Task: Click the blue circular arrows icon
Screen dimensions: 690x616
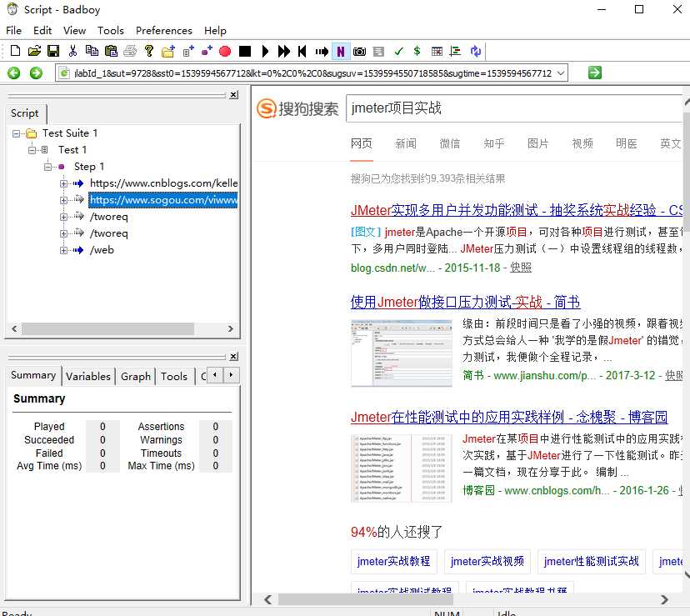Action: (476, 51)
